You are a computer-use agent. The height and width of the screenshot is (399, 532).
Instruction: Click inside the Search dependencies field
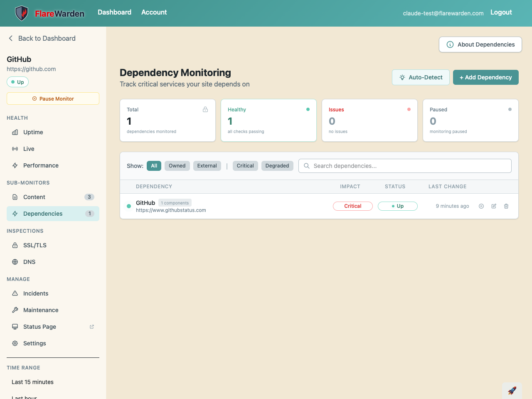tap(405, 165)
